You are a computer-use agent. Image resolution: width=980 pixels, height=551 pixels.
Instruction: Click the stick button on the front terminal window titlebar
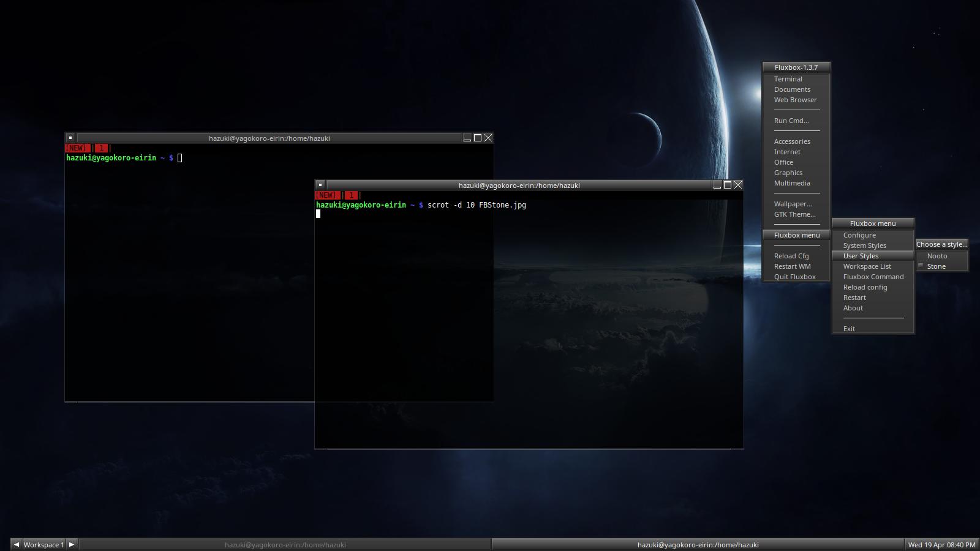click(x=320, y=185)
